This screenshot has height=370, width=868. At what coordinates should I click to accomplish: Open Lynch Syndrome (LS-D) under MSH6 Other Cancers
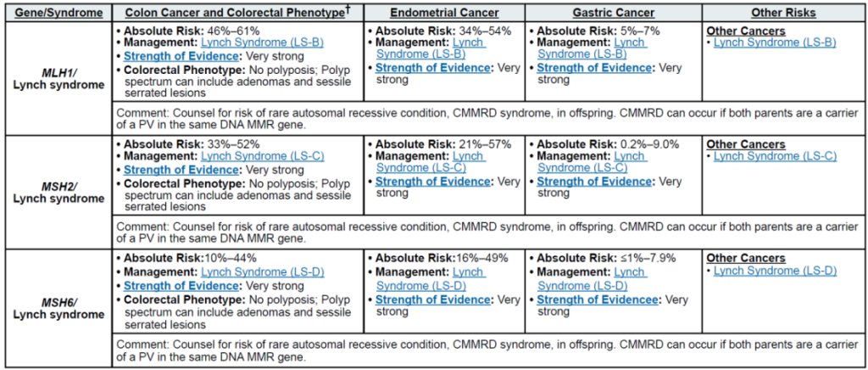click(x=775, y=271)
